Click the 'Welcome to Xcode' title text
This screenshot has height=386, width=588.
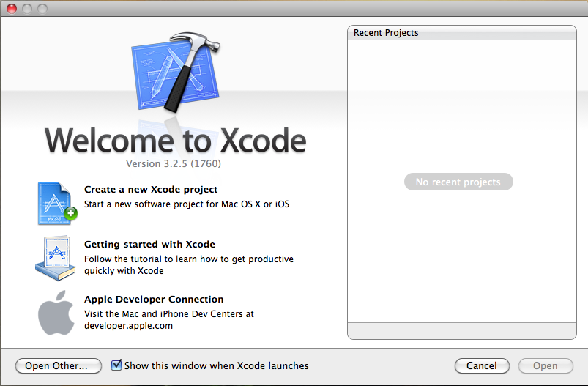pos(176,139)
